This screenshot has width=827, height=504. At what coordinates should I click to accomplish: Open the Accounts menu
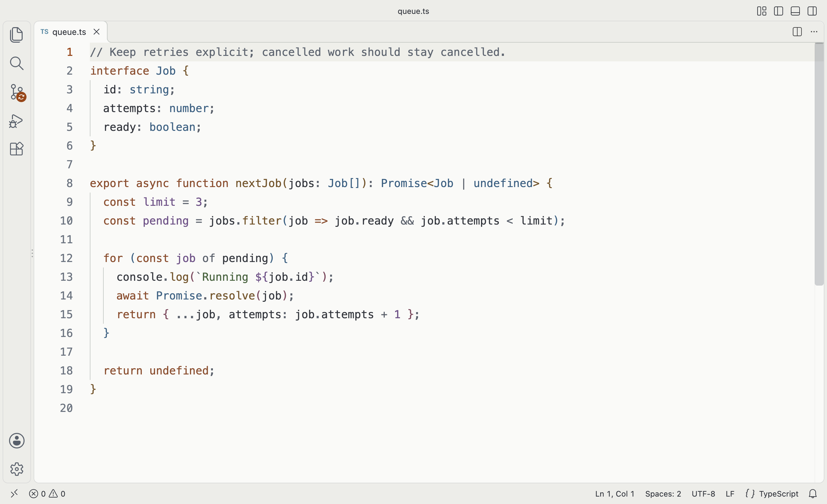(16, 441)
